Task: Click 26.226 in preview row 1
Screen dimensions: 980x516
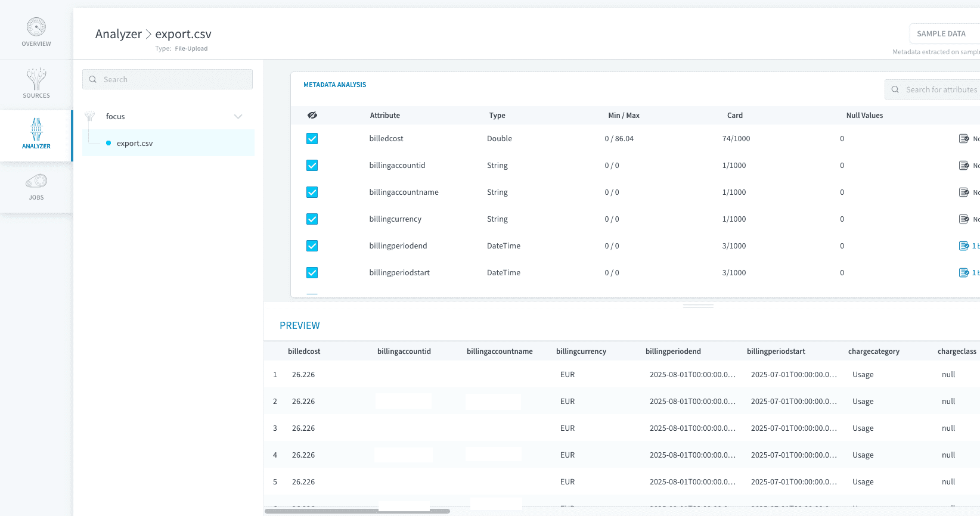Action: click(x=303, y=375)
